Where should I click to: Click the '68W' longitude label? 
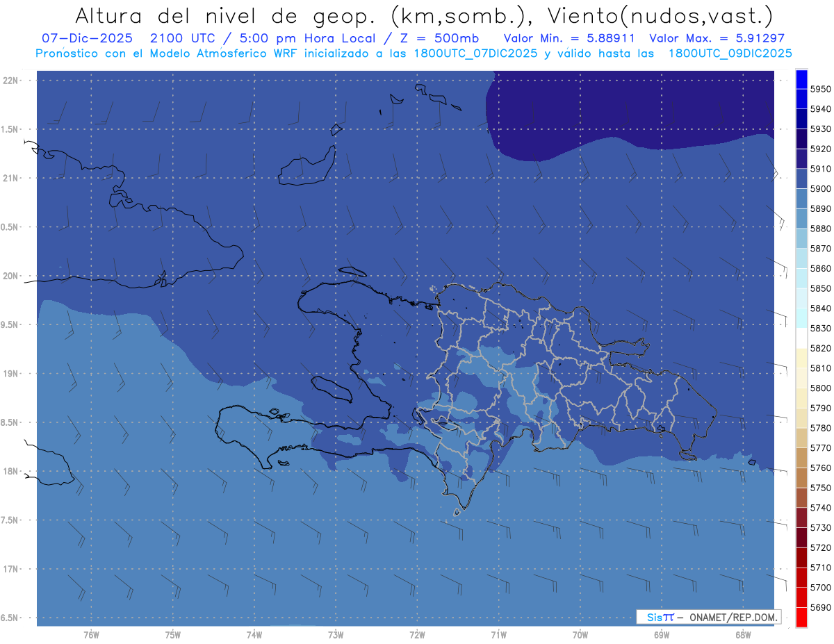tap(743, 635)
